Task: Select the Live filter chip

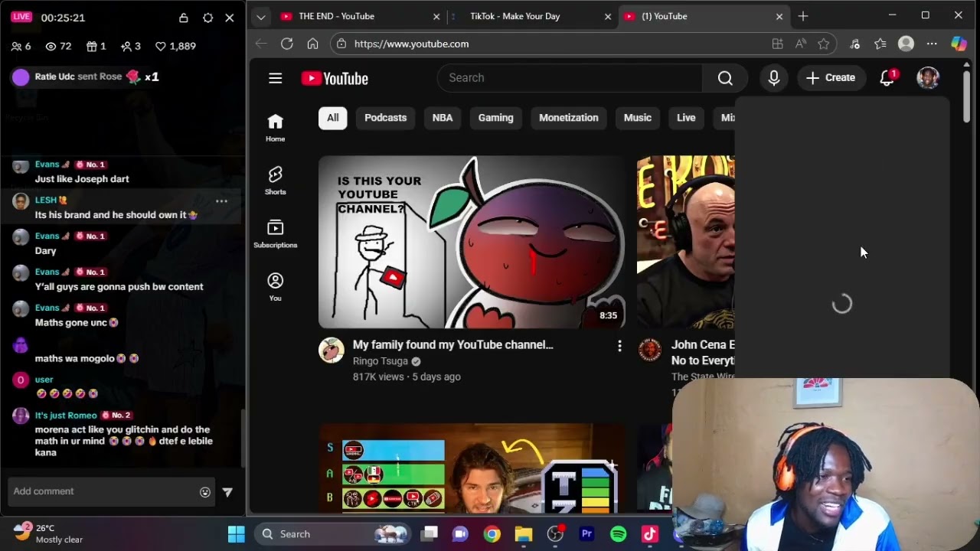Action: click(x=686, y=118)
